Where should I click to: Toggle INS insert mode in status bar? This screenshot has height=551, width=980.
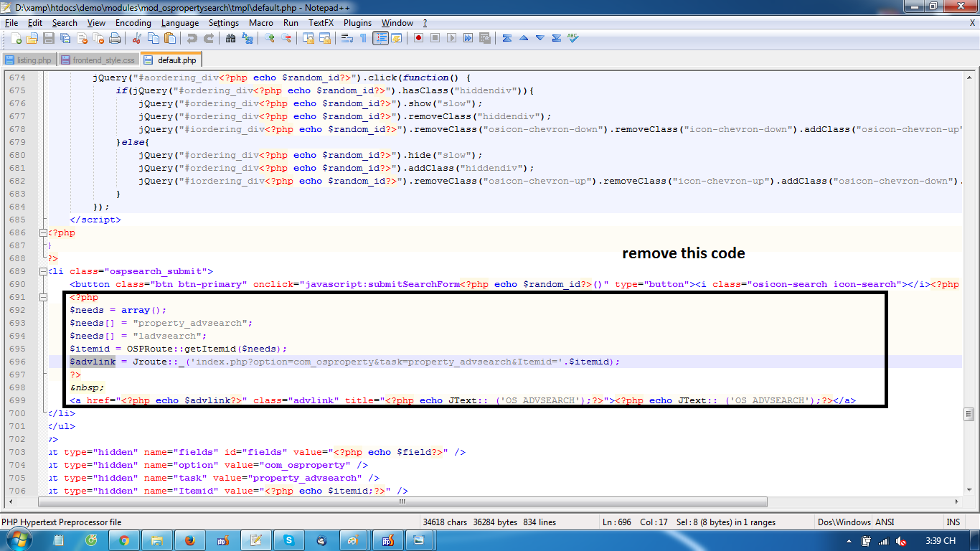(x=953, y=522)
